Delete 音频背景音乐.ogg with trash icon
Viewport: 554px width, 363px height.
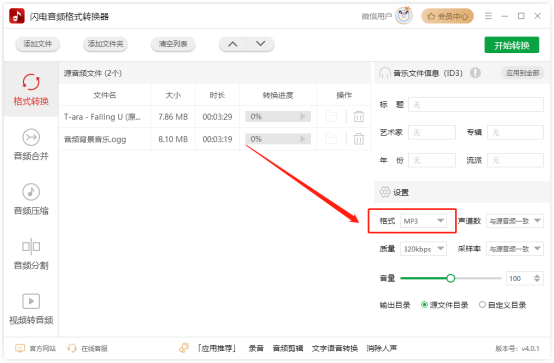click(x=359, y=139)
